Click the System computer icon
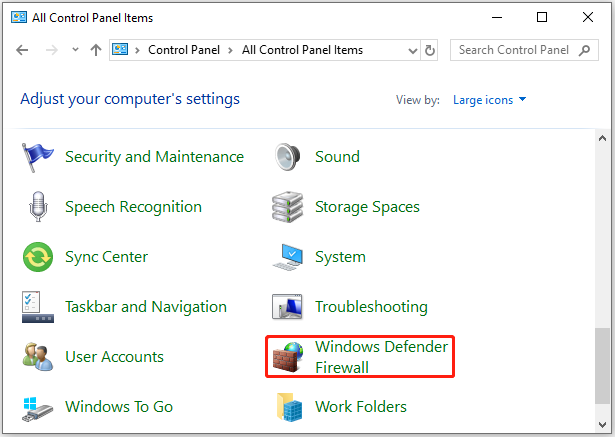Screen dimensions: 615x437 pos(288,257)
